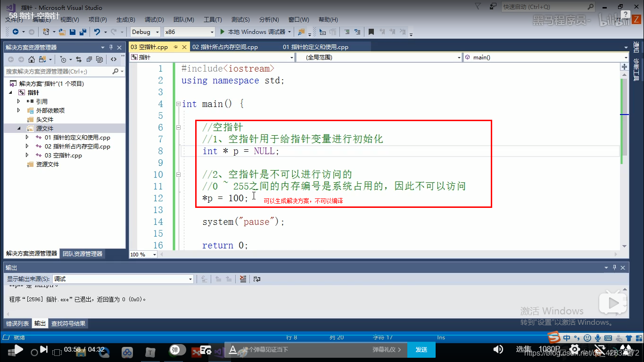Collapse the 源文件 folder node

(x=19, y=128)
